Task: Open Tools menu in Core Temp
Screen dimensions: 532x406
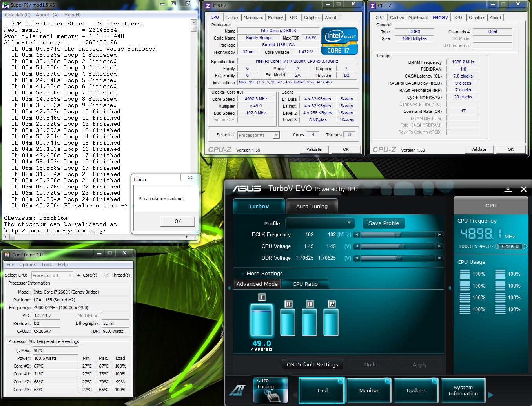Action: 47,265
